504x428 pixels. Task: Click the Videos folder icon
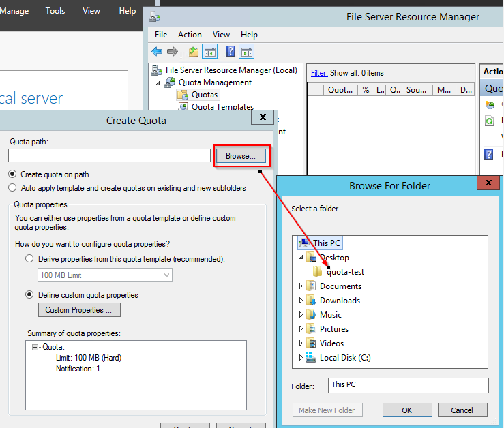click(x=312, y=343)
